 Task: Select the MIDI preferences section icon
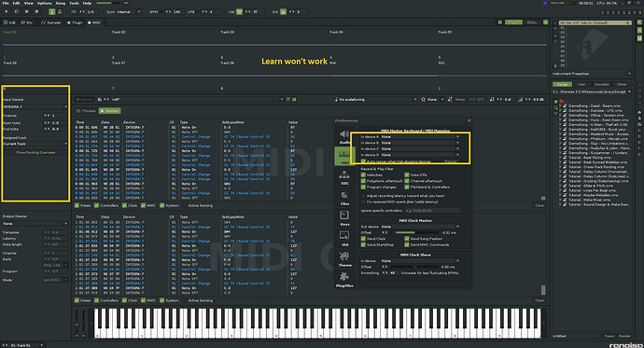pos(344,157)
